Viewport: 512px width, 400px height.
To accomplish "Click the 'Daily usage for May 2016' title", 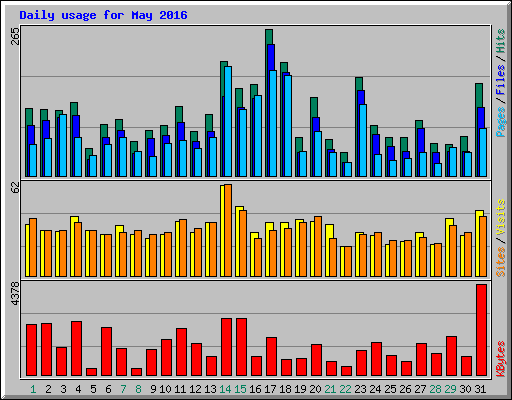I will 103,15.
